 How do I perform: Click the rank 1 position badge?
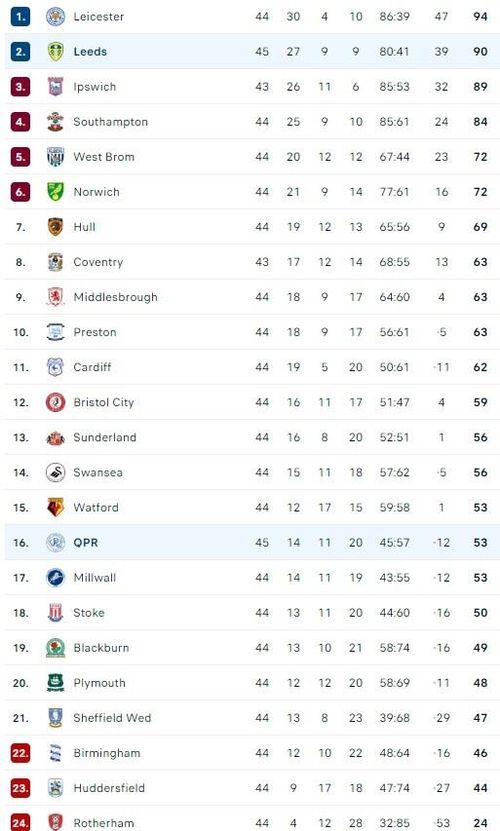(20, 17)
